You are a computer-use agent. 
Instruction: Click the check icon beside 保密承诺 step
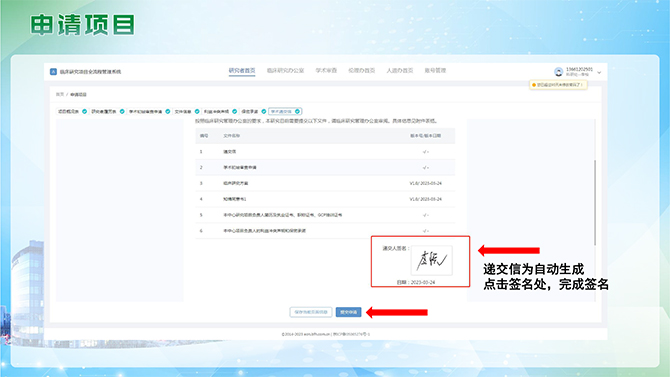pyautogui.click(x=264, y=112)
